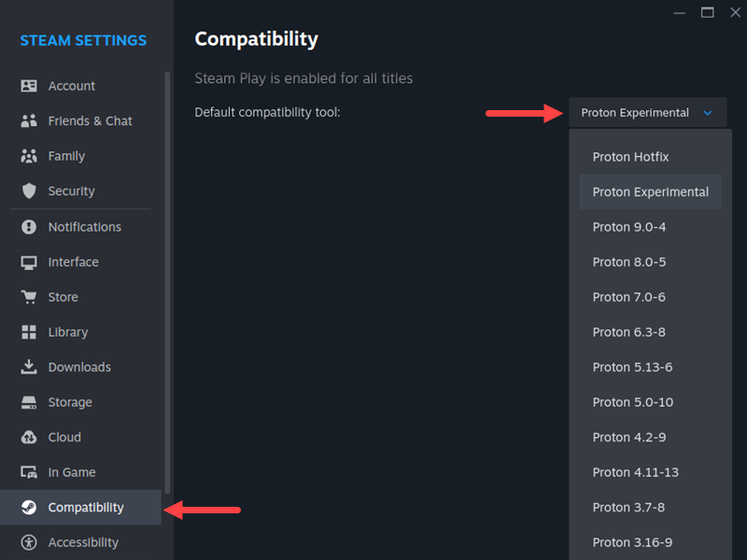Click the Account sidebar icon
The width and height of the screenshot is (747, 560).
point(29,85)
